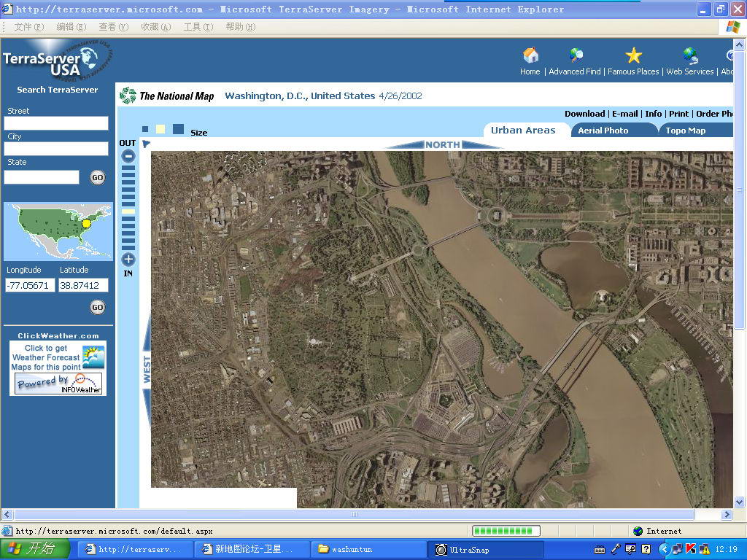
Task: Zoom out with the minus button
Action: (128, 155)
